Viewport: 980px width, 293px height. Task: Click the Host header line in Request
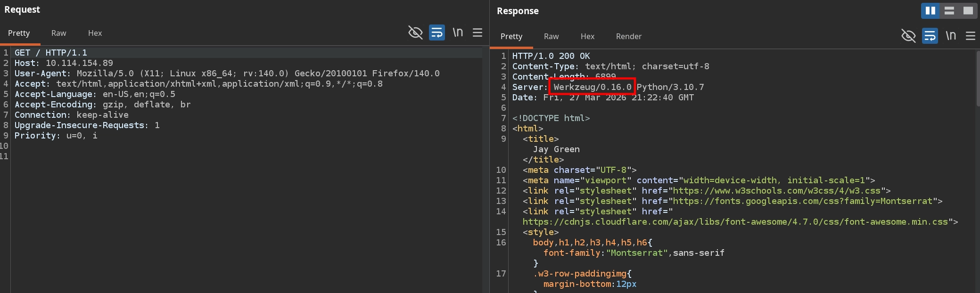coord(64,63)
